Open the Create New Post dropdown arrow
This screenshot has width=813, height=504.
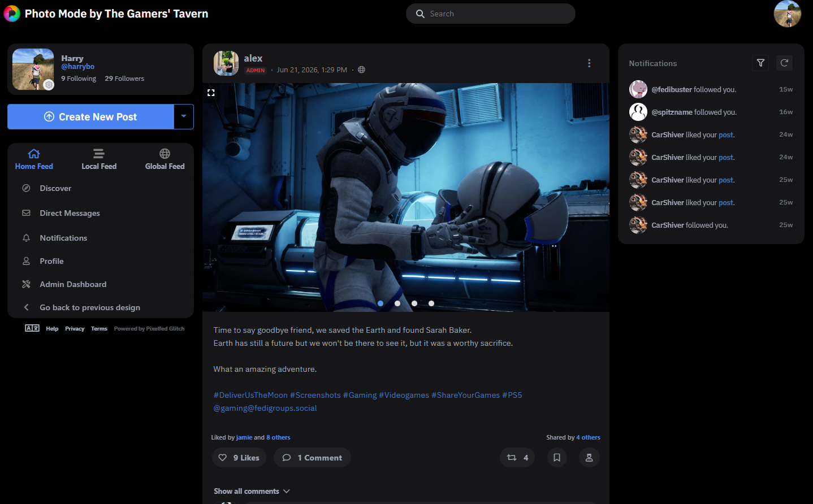tap(184, 116)
